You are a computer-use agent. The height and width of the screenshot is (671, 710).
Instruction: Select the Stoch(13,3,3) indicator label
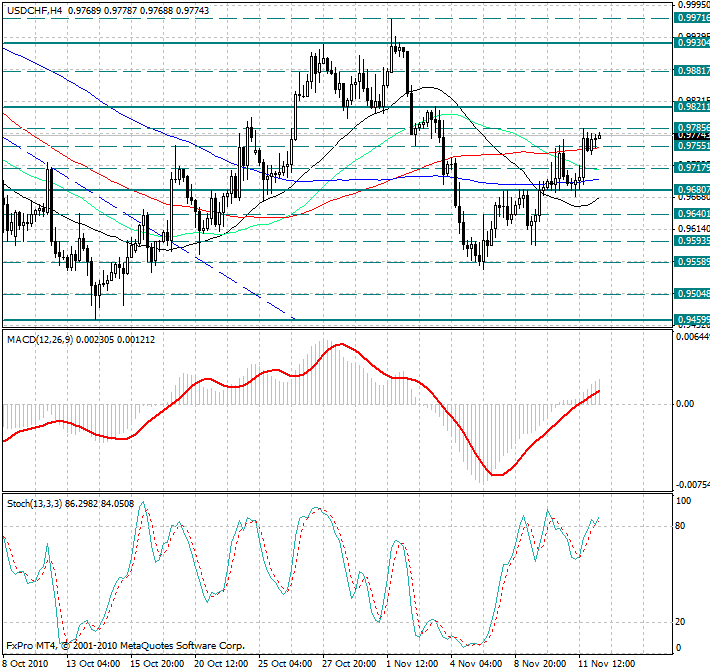click(x=36, y=501)
